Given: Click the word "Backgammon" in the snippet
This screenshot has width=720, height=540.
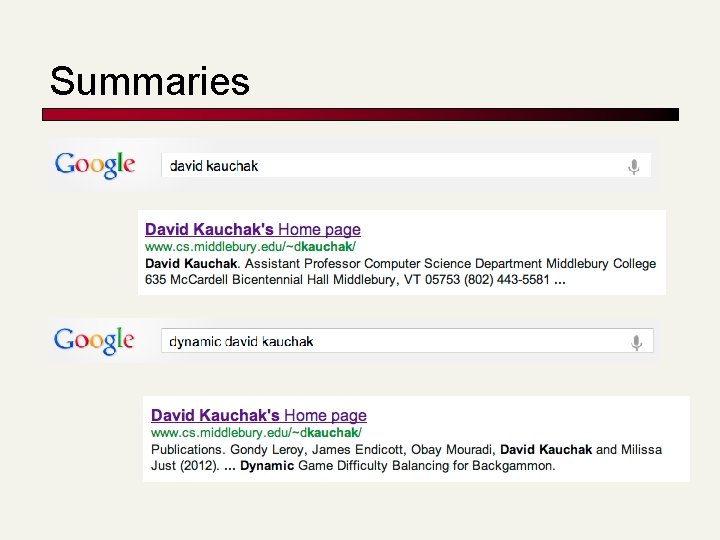Looking at the screenshot, I should coord(507,465).
